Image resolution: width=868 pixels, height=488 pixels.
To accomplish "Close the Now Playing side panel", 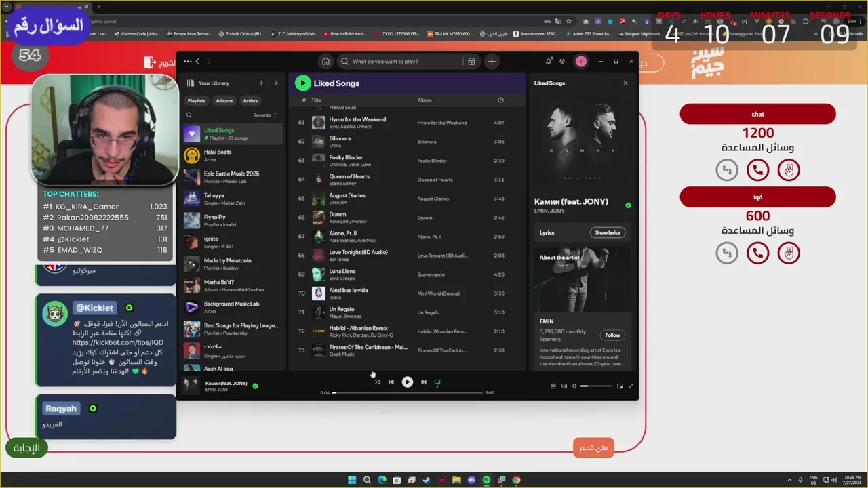I will coord(625,83).
